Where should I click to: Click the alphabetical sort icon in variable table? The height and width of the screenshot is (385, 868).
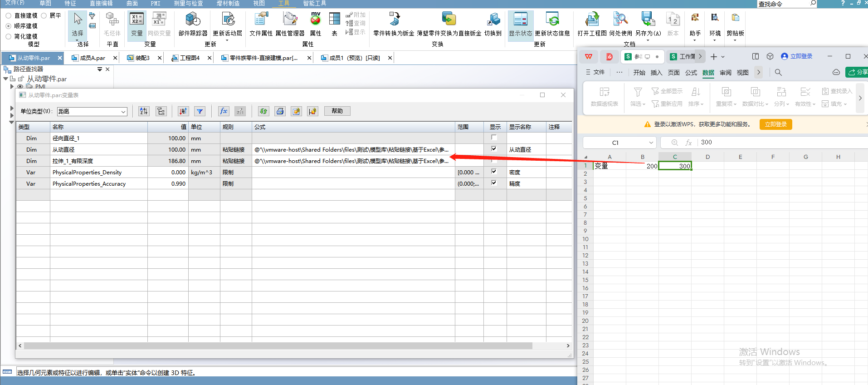pos(144,111)
